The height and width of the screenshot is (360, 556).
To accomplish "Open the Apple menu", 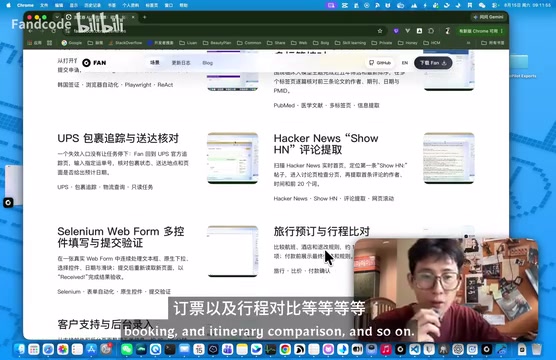I will pyautogui.click(x=9, y=5).
